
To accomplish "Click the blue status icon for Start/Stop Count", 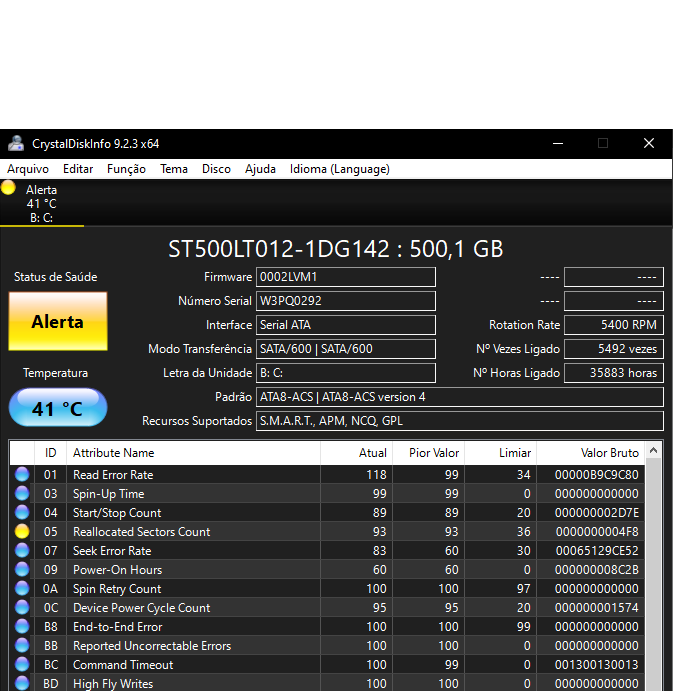I will pyautogui.click(x=22, y=512).
